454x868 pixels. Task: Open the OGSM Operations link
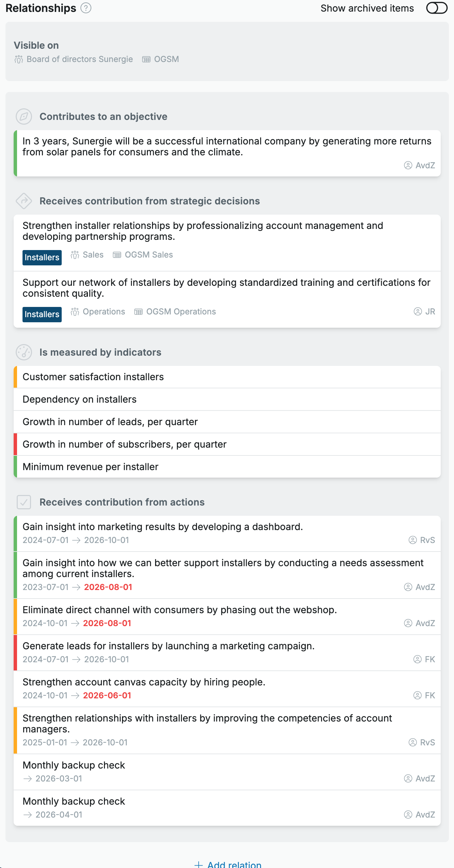(181, 312)
